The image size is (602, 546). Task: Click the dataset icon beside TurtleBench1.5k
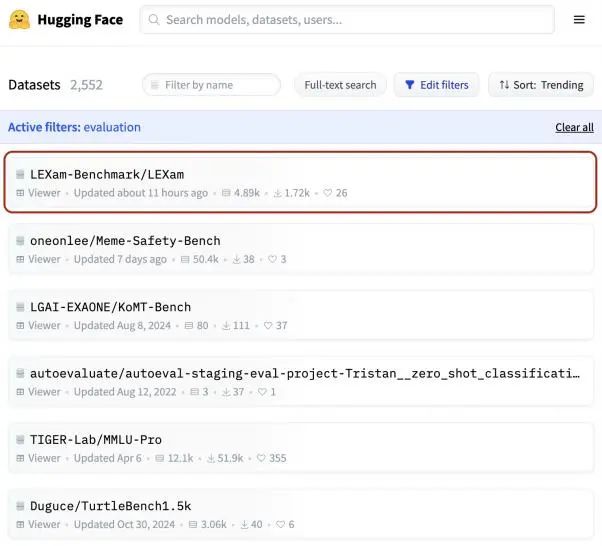(20, 506)
